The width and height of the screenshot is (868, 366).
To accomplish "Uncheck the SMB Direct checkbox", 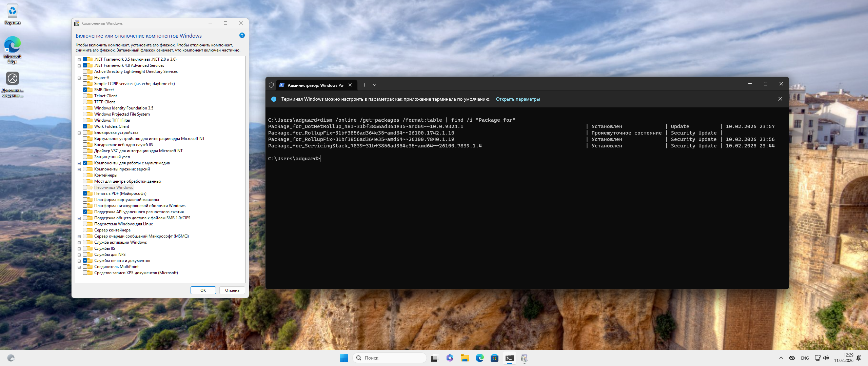I will tap(85, 90).
